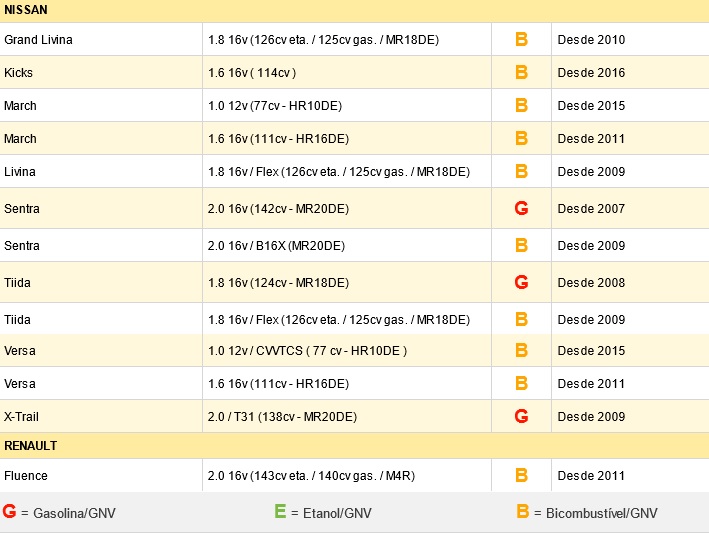This screenshot has height=533, width=709.
Task: Click the orange B legend icon for Bicombustível/GNV
Action: [x=523, y=511]
